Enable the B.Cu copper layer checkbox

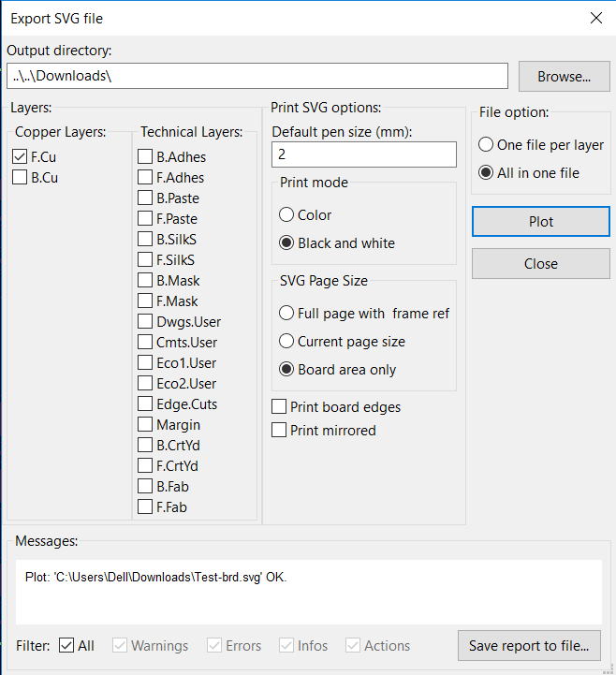(22, 178)
